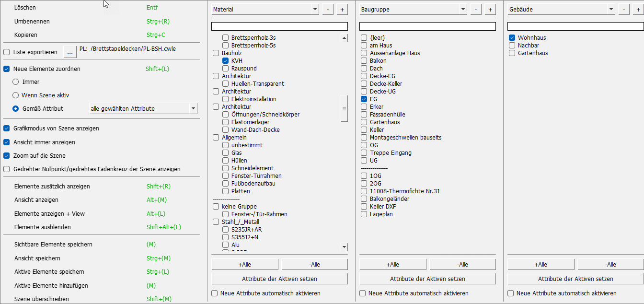Click the plus button next to Baugruppe

click(490, 9)
